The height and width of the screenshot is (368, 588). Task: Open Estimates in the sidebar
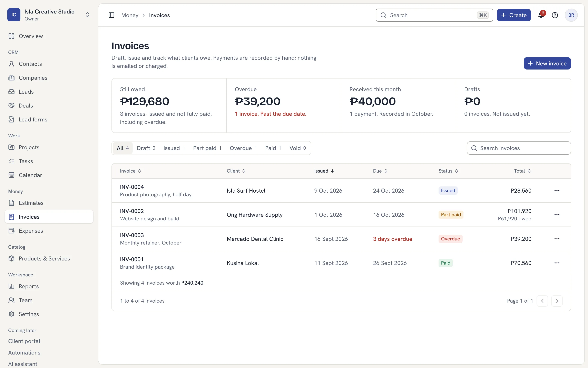point(49,203)
